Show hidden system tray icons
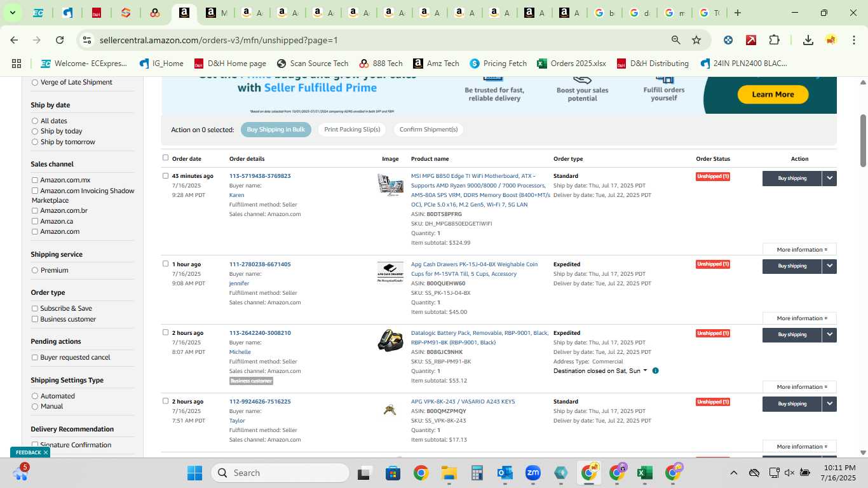This screenshot has width=868, height=488. pos(733,473)
